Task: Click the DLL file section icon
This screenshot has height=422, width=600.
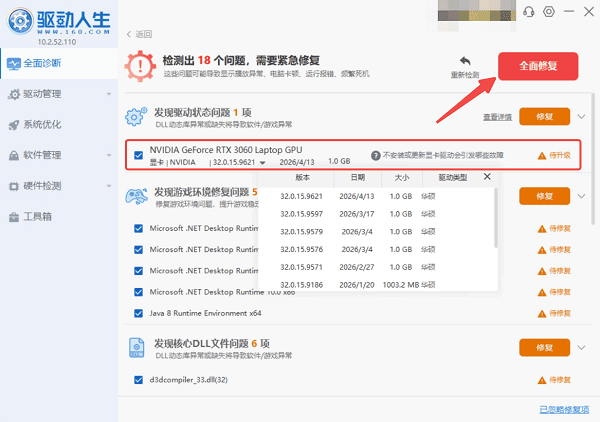Action: [137, 347]
